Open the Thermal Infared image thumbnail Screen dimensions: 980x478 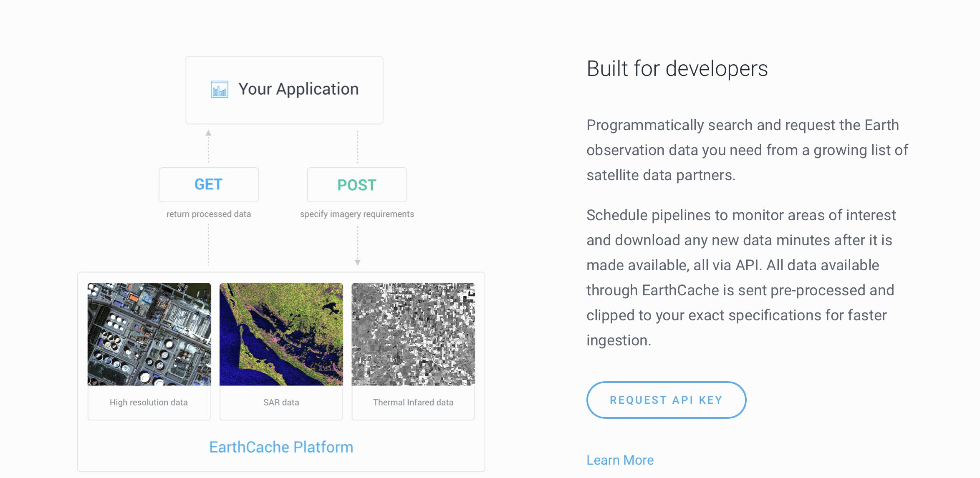[413, 334]
